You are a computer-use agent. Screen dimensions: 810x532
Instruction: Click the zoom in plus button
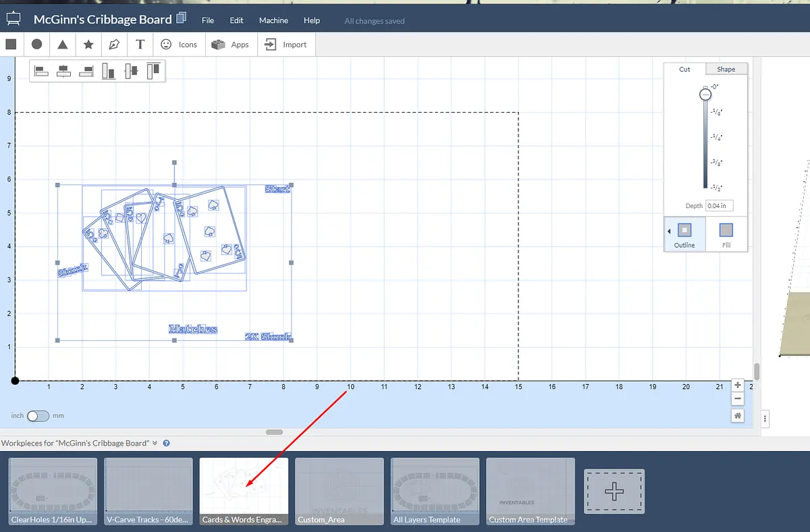pyautogui.click(x=738, y=385)
